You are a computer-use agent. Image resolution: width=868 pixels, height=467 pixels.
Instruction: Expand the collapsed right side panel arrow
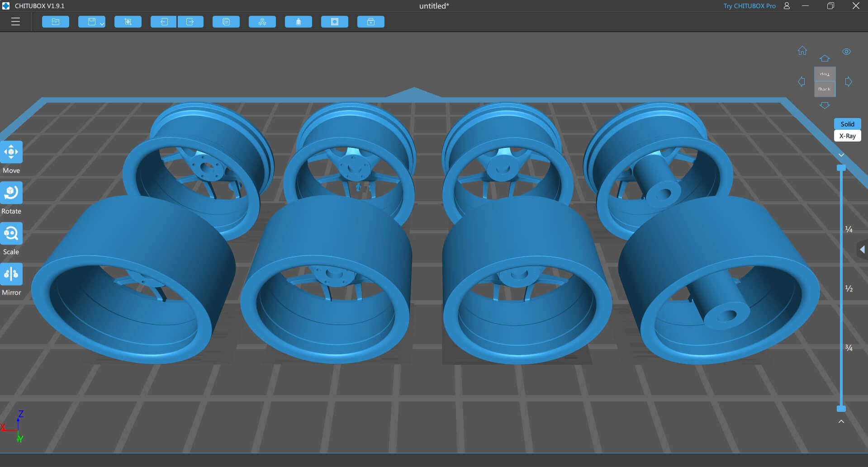862,250
